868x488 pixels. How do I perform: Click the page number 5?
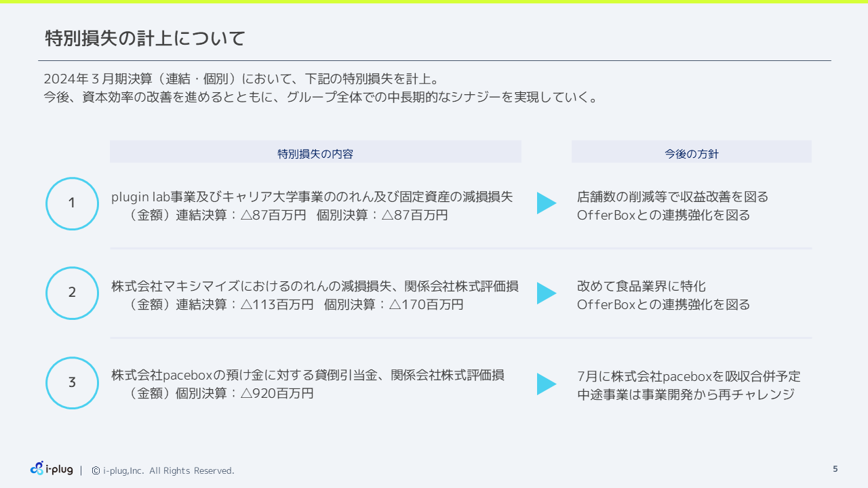(x=835, y=469)
